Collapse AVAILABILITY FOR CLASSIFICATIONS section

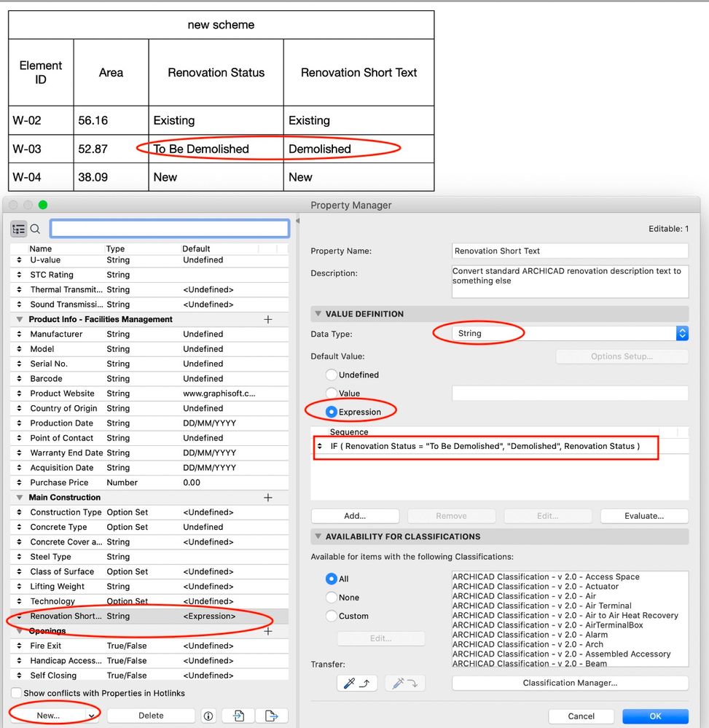tap(318, 536)
